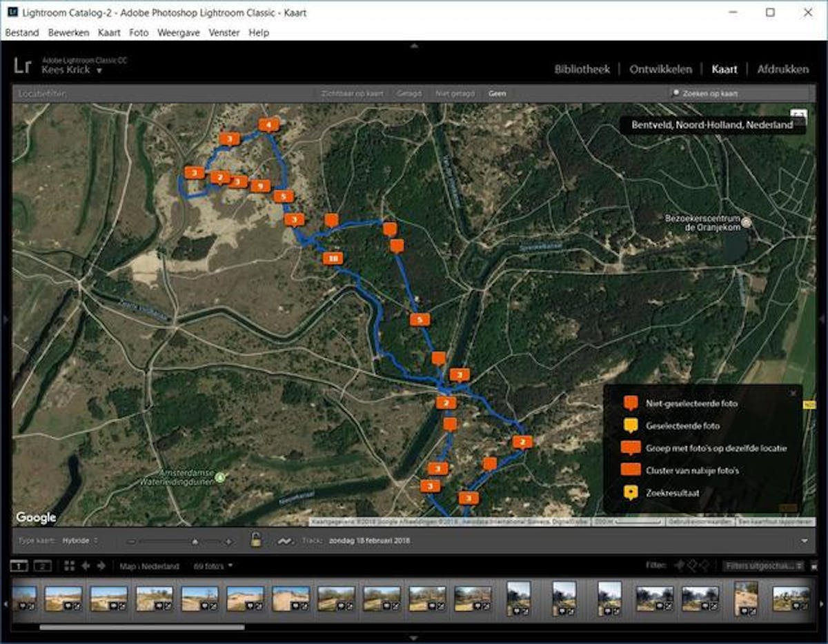
Task: Click the track date zondag 18 februari 2018
Action: point(370,541)
